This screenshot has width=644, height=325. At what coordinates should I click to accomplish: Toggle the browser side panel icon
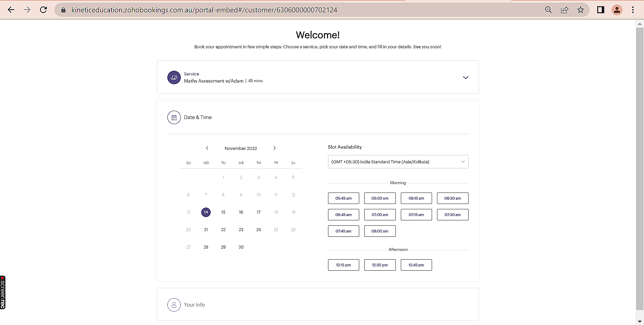click(600, 10)
